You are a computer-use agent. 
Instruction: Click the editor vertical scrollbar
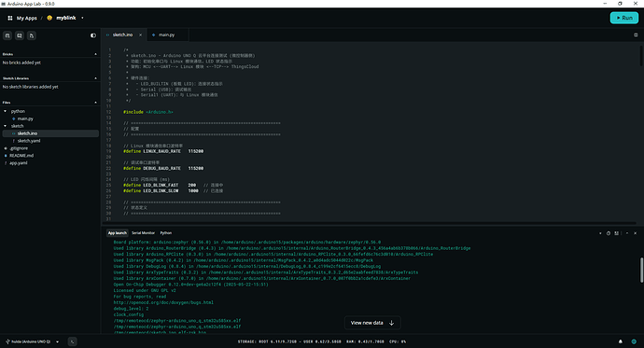(641, 55)
